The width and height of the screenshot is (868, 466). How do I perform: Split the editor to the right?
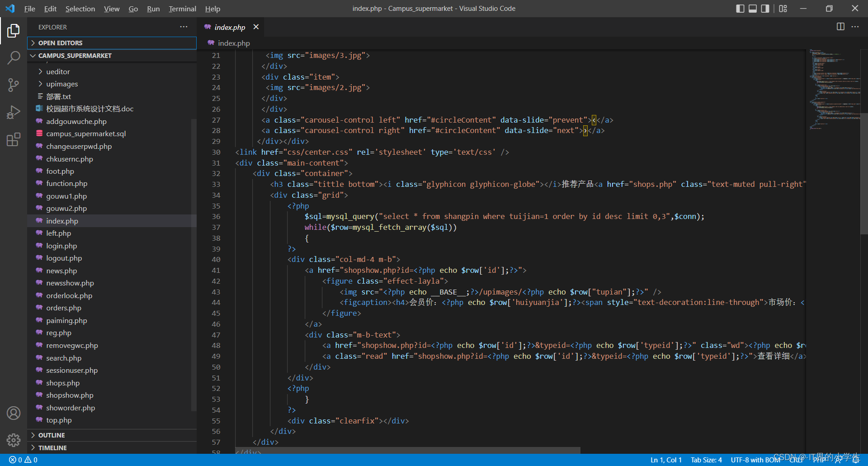[840, 27]
